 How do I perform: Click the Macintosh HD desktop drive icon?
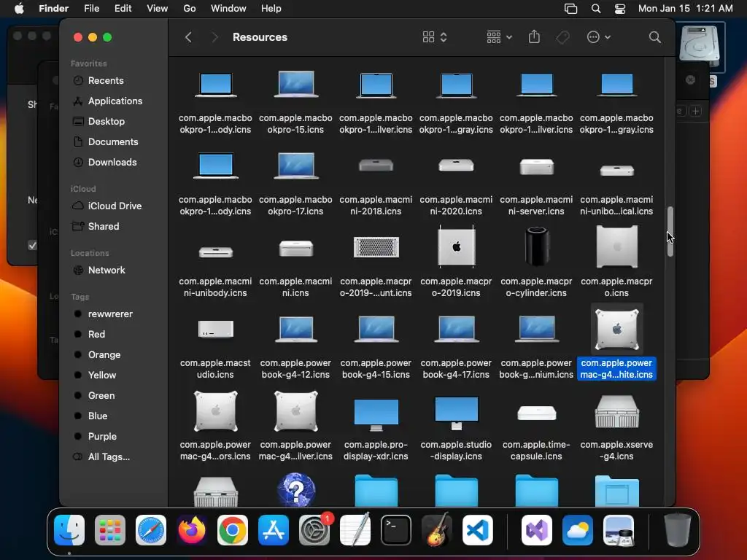(x=700, y=45)
